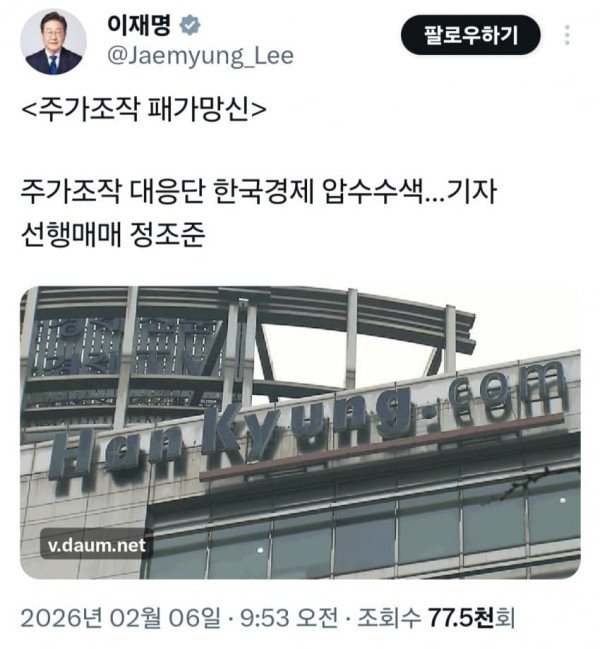
Task: Click the 9:53 오전 timestamp
Action: [x=290, y=618]
